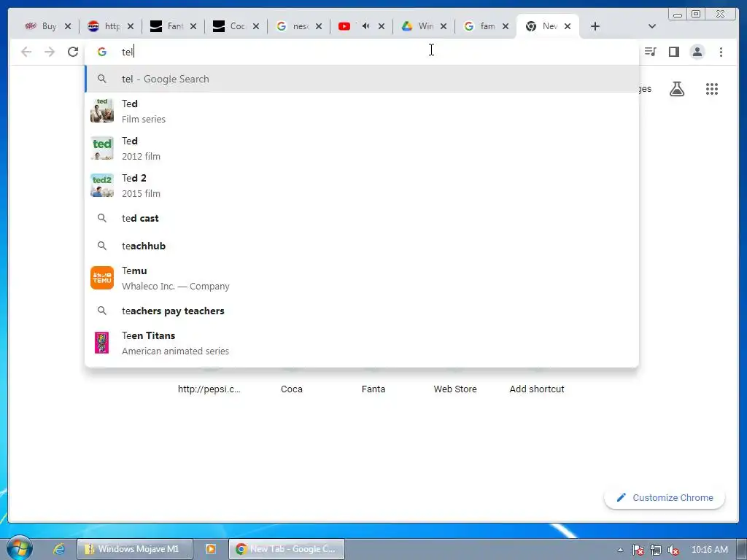Select the Ted Film series suggestion

362,111
